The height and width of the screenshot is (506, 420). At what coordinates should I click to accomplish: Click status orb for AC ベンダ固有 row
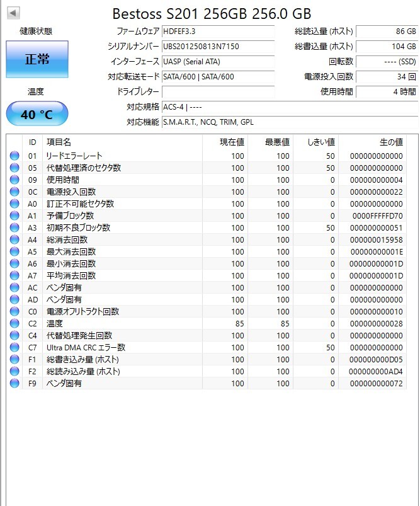(14, 287)
